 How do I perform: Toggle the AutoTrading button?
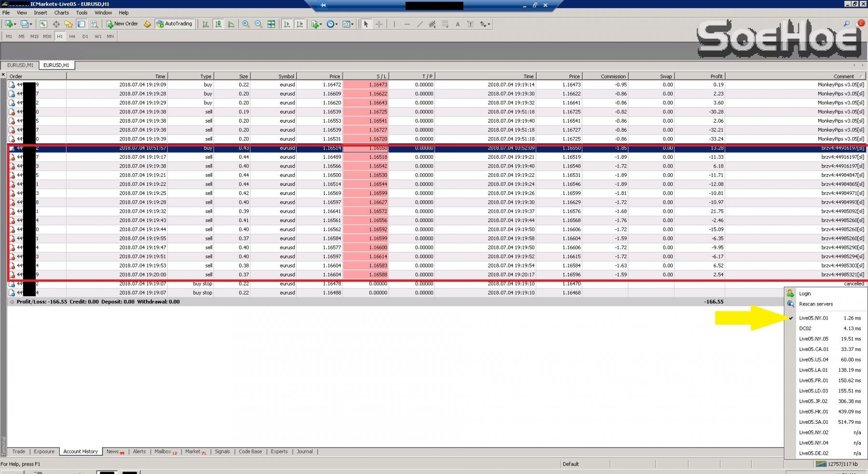click(x=174, y=24)
